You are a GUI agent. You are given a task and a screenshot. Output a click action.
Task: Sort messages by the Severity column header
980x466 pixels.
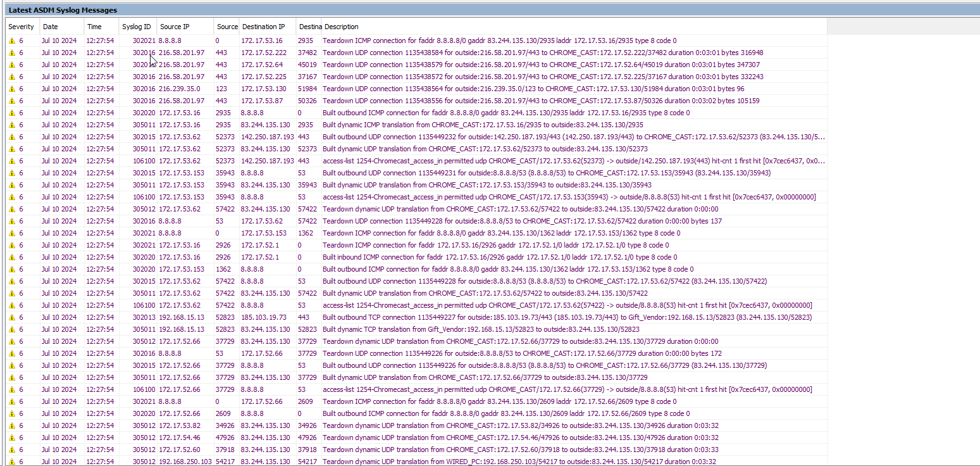click(22, 27)
